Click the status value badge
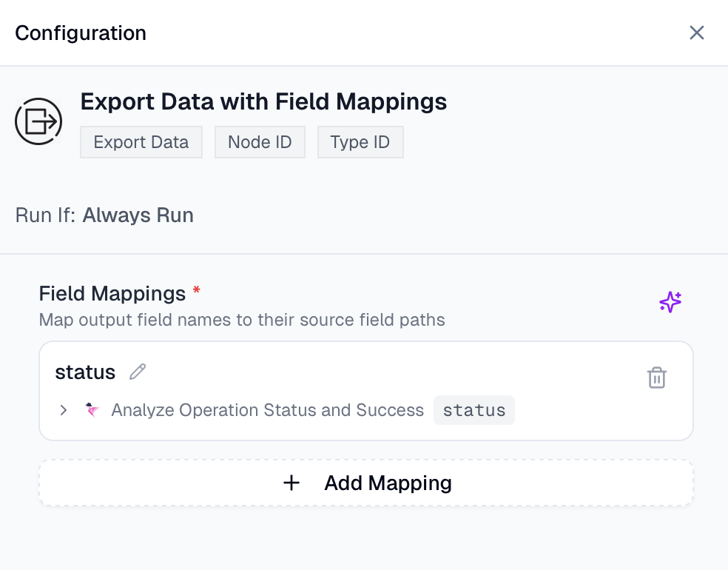 click(x=473, y=409)
